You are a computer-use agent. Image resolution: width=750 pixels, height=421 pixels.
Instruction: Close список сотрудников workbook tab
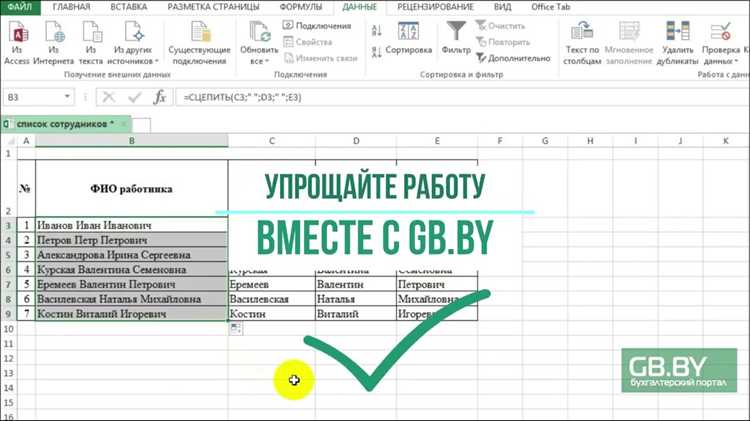(x=124, y=124)
